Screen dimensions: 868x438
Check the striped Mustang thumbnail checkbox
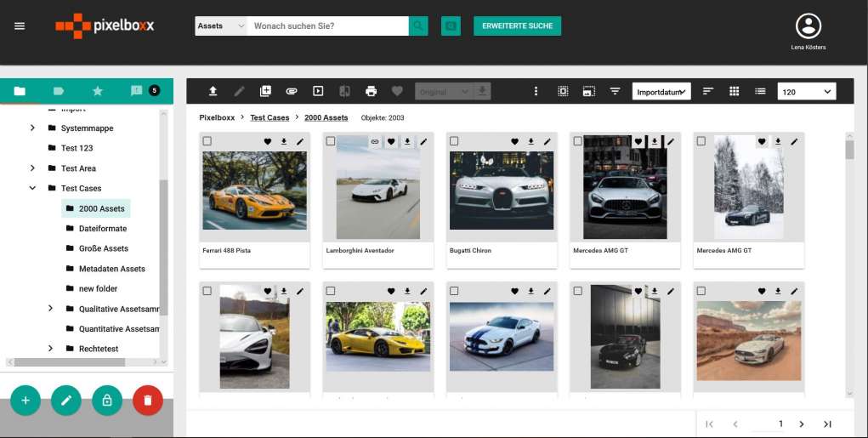click(454, 291)
